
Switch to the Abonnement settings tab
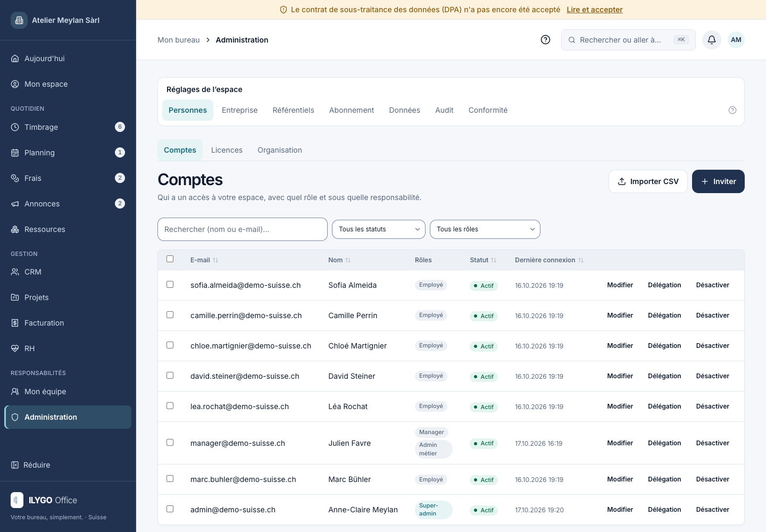click(x=352, y=110)
